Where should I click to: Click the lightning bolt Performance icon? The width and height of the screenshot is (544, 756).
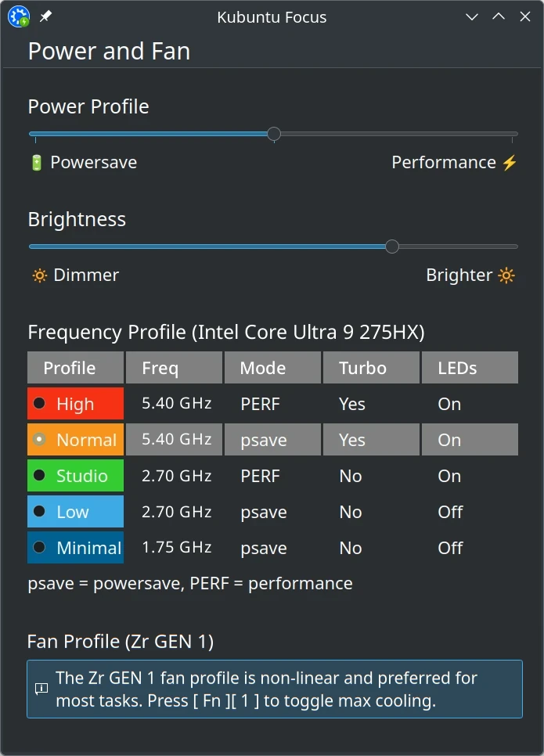click(510, 163)
